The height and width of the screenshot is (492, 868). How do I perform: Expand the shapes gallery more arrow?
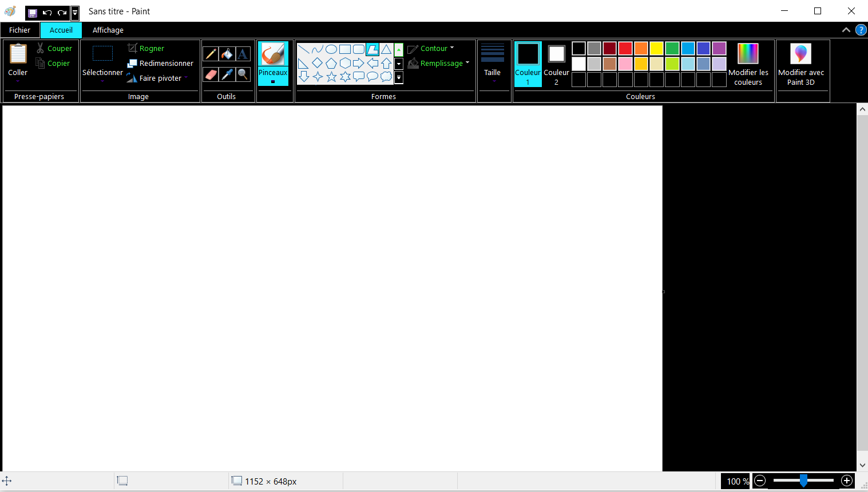click(399, 77)
